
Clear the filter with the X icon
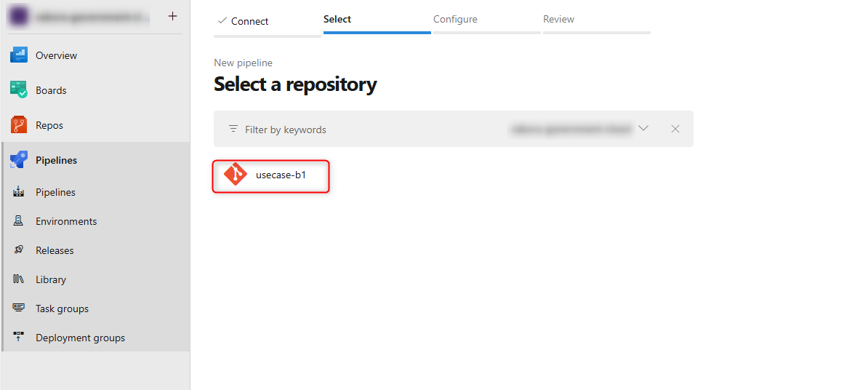[675, 129]
